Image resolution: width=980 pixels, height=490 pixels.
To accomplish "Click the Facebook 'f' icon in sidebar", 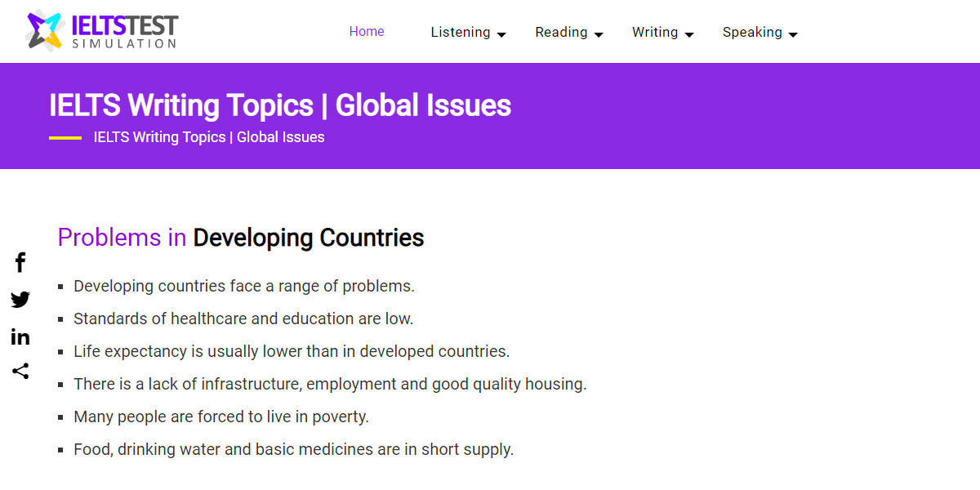I will point(20,262).
